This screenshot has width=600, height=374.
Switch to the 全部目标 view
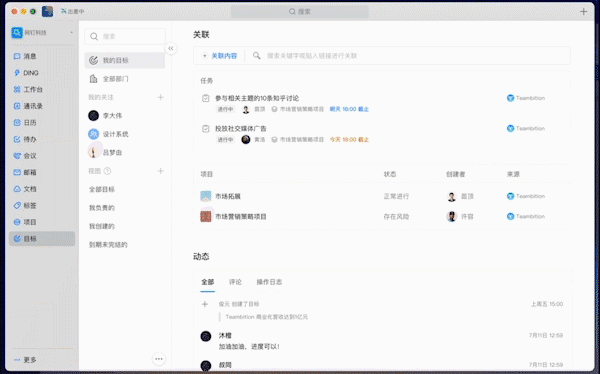pyautogui.click(x=102, y=189)
